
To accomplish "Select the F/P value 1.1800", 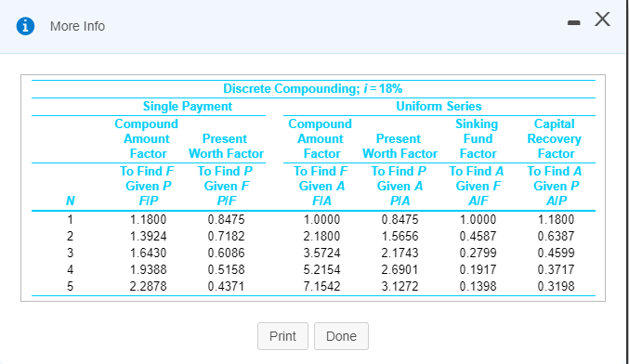I will click(x=148, y=219).
